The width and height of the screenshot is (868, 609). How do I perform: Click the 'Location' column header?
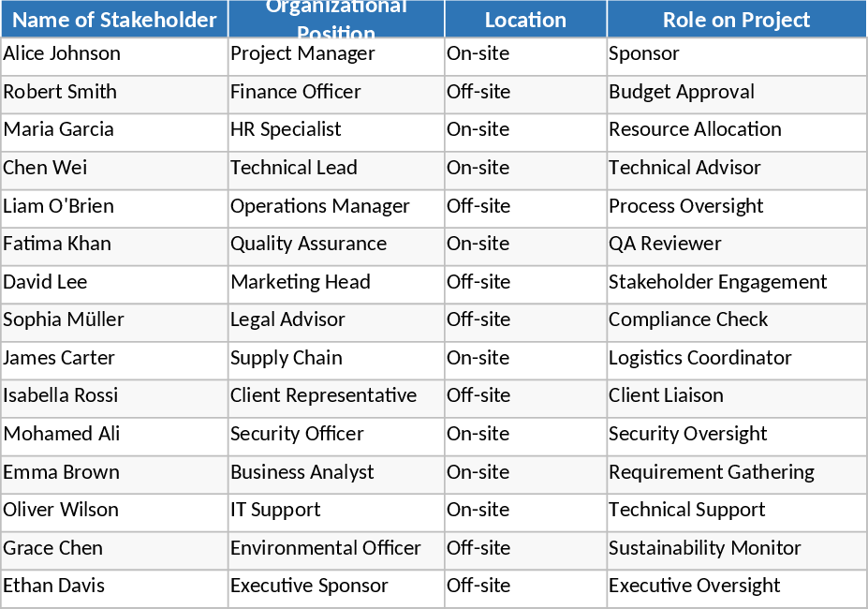click(525, 20)
